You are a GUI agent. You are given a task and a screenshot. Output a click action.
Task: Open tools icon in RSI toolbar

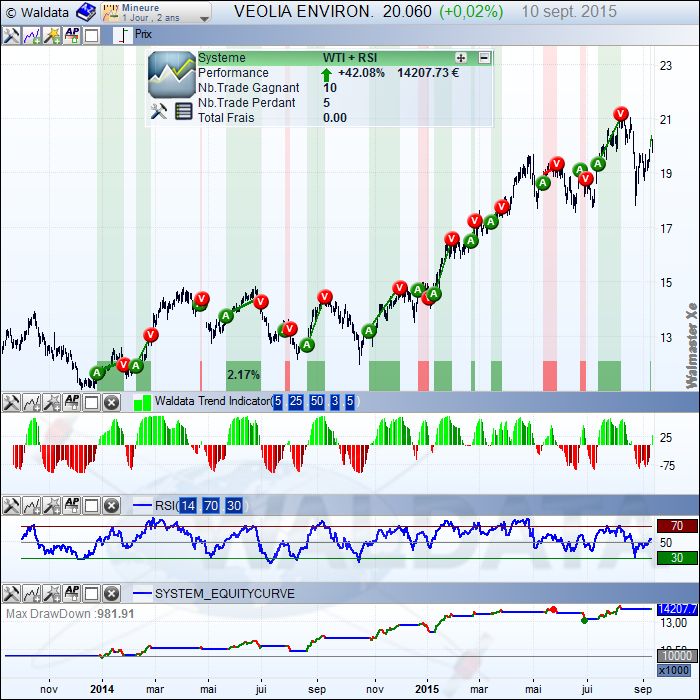[x=11, y=506]
